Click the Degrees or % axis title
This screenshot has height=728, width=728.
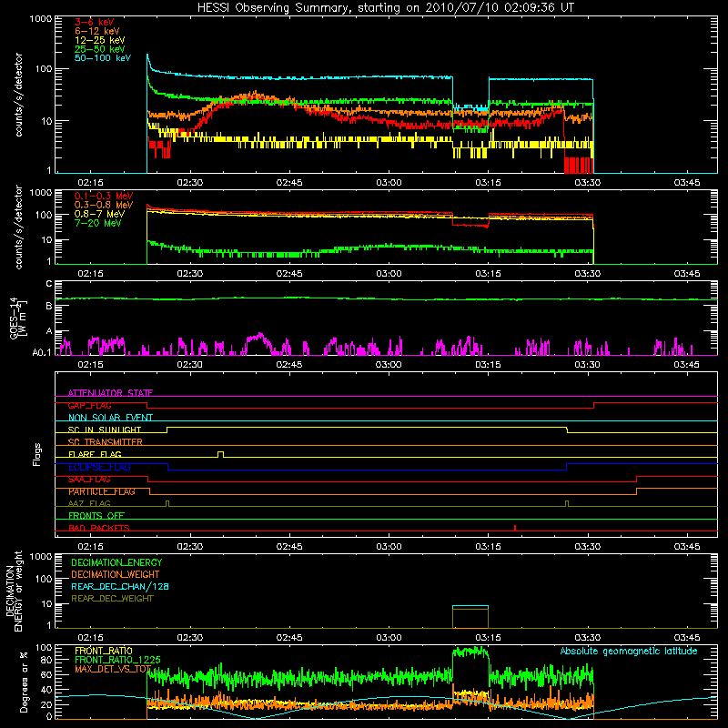[x=25, y=682]
